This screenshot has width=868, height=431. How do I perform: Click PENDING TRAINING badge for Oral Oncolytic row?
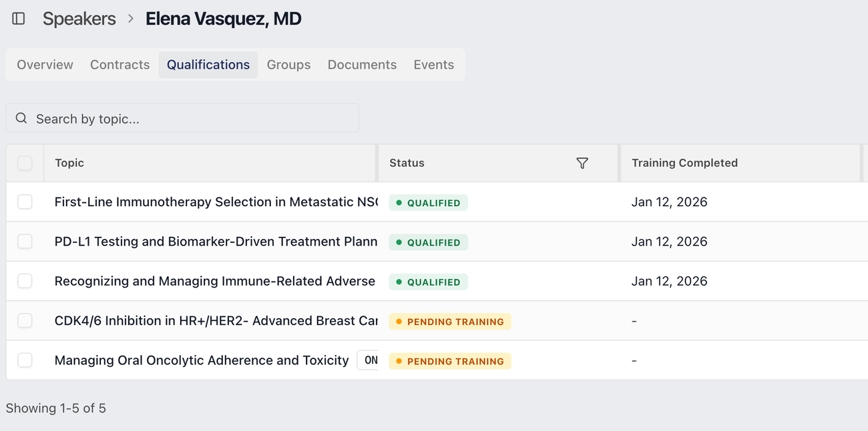point(450,361)
